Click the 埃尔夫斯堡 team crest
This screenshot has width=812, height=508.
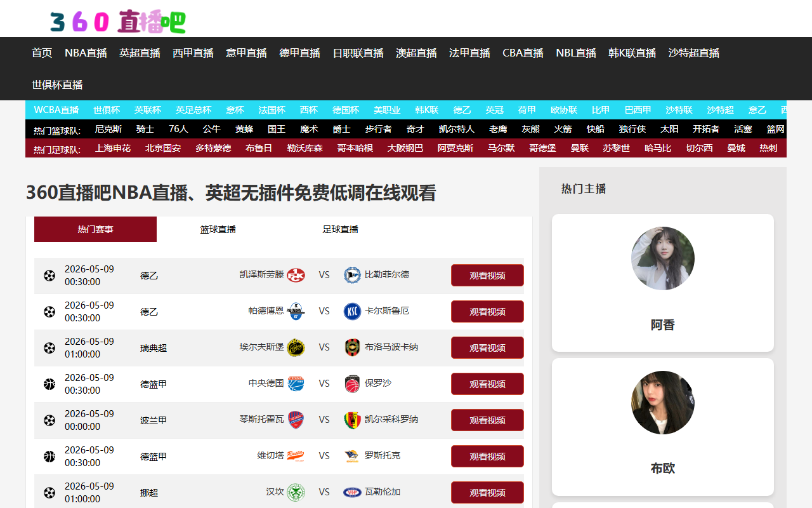[x=296, y=347]
